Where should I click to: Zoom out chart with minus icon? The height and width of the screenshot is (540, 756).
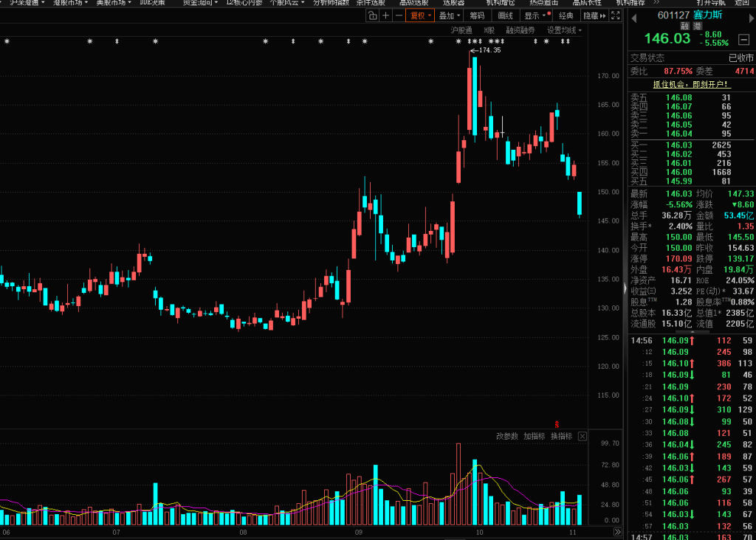(x=399, y=15)
